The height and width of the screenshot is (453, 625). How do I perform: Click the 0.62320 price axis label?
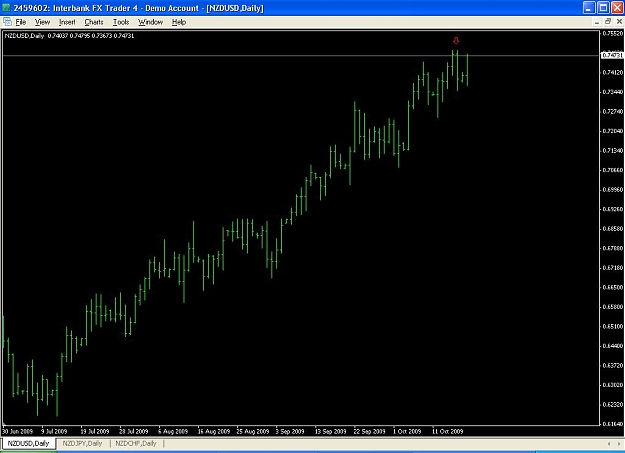(x=613, y=405)
